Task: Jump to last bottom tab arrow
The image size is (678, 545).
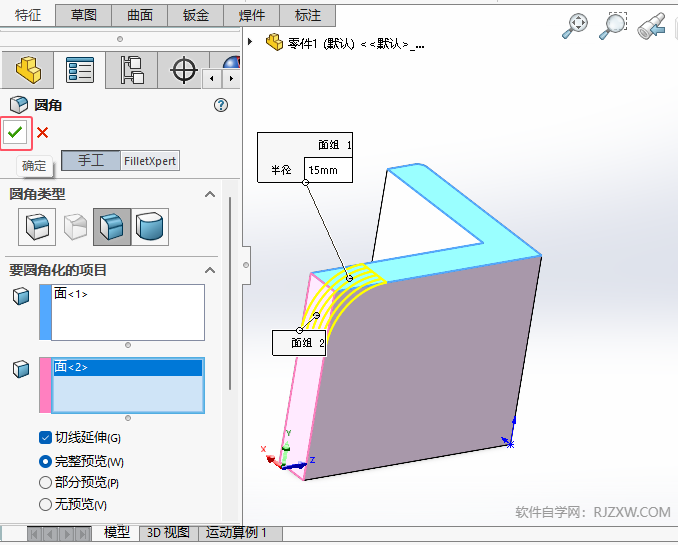Action: click(83, 534)
